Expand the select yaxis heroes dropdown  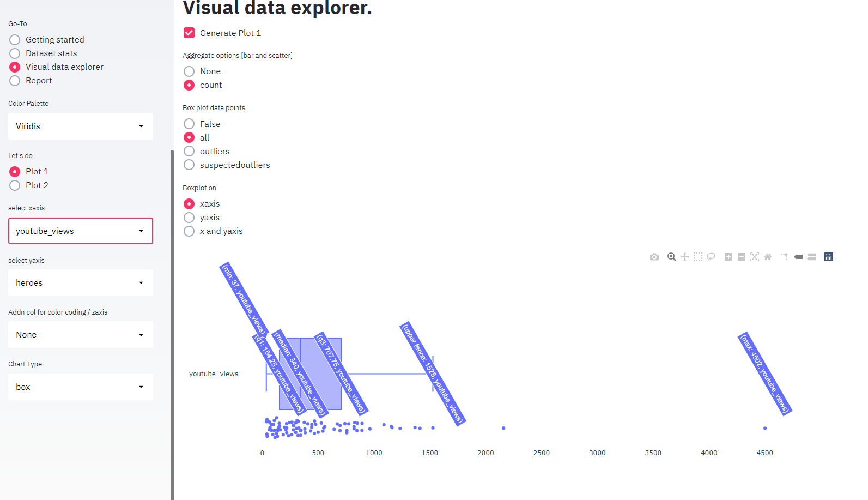(x=81, y=283)
